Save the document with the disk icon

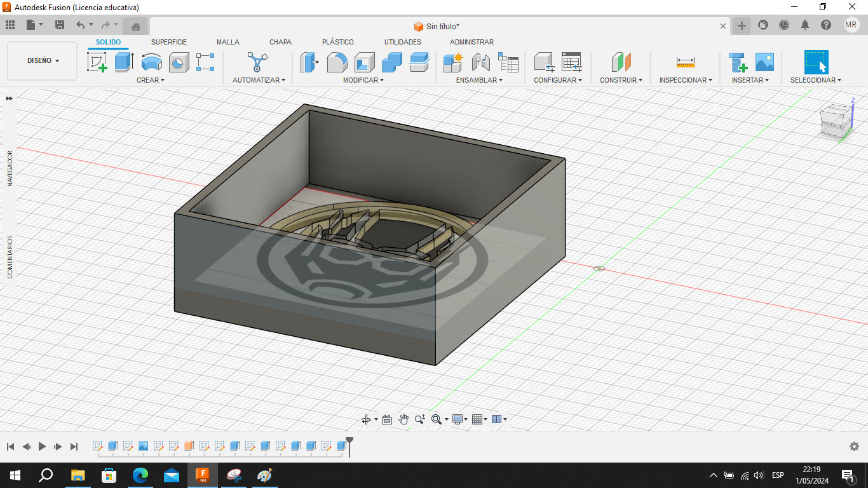pyautogui.click(x=60, y=25)
